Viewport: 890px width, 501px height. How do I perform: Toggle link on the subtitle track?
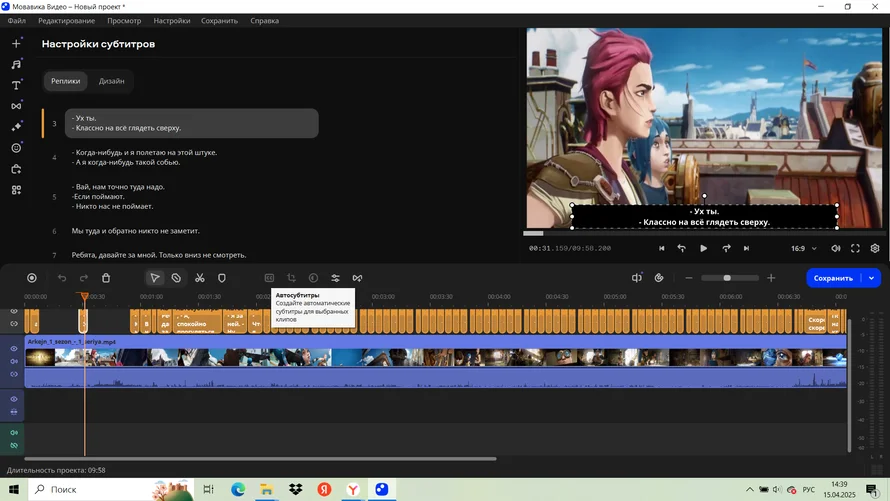[x=14, y=324]
